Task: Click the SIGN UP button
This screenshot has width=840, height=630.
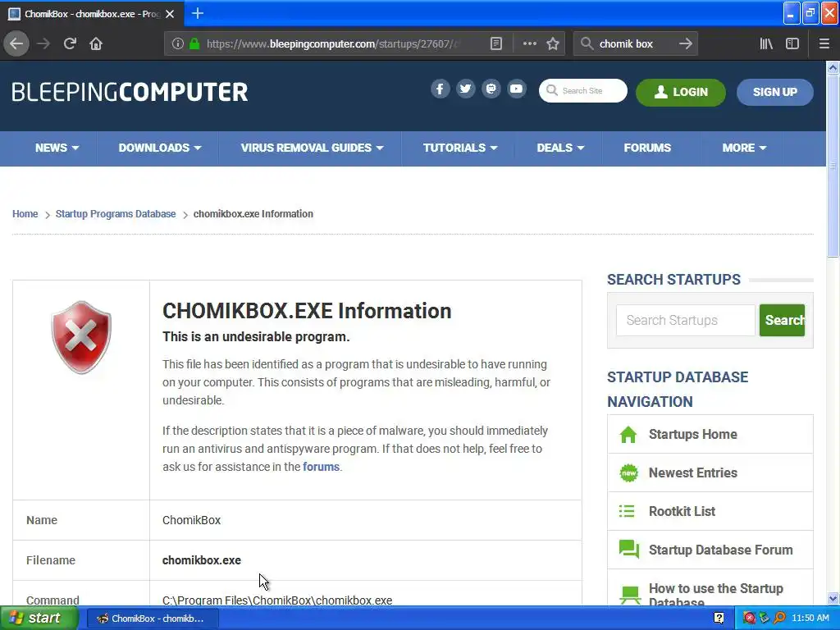Action: (x=774, y=92)
